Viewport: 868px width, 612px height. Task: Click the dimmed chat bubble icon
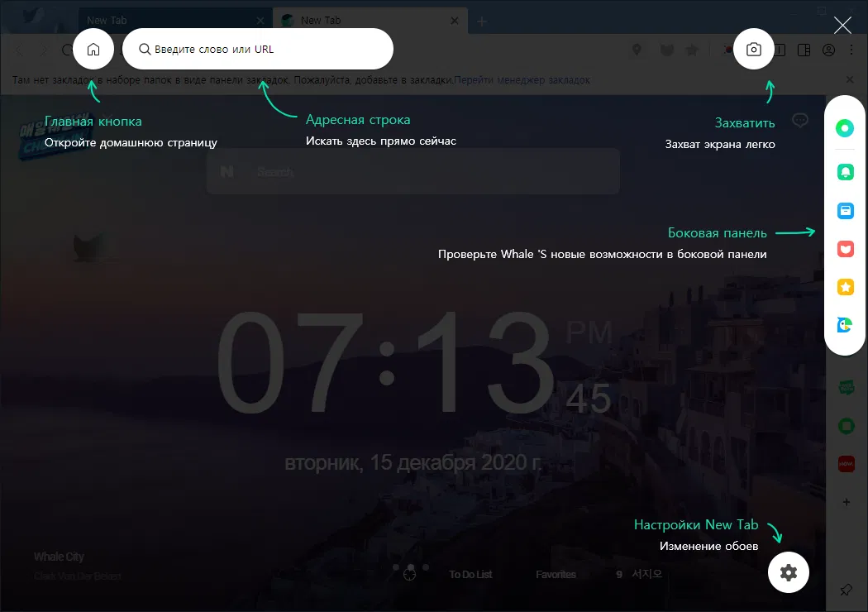[x=800, y=120]
